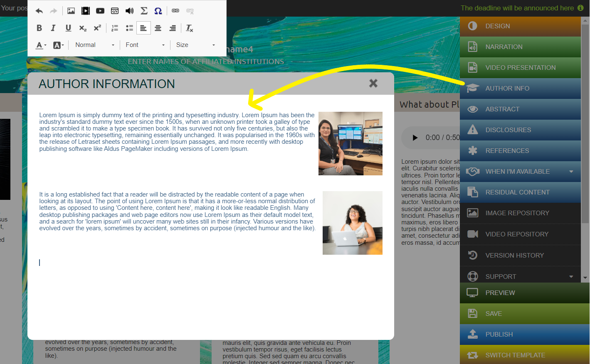Toggle underline formatting
The image size is (590, 364).
click(68, 28)
